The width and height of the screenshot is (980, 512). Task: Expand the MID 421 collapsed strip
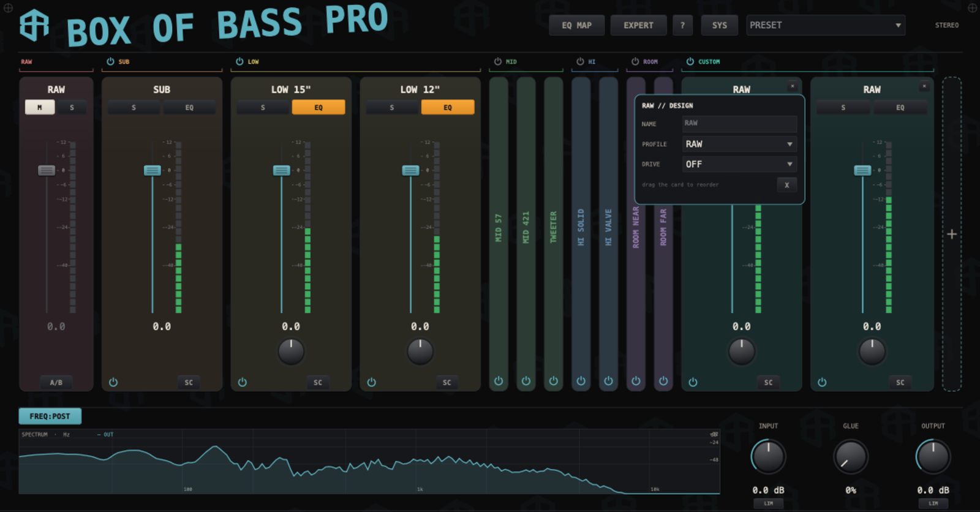pyautogui.click(x=526, y=227)
